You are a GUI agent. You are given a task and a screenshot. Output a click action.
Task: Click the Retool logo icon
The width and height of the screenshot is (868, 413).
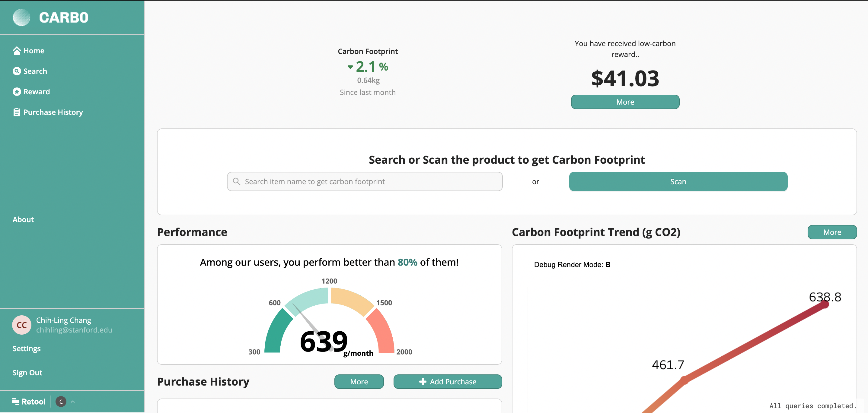click(x=15, y=401)
